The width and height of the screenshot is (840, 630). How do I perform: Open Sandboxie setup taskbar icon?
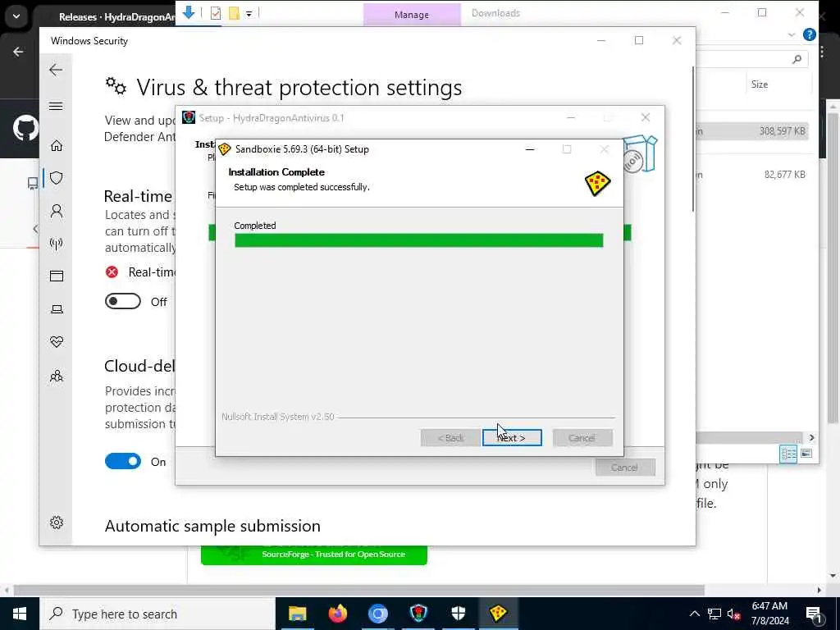pyautogui.click(x=498, y=614)
